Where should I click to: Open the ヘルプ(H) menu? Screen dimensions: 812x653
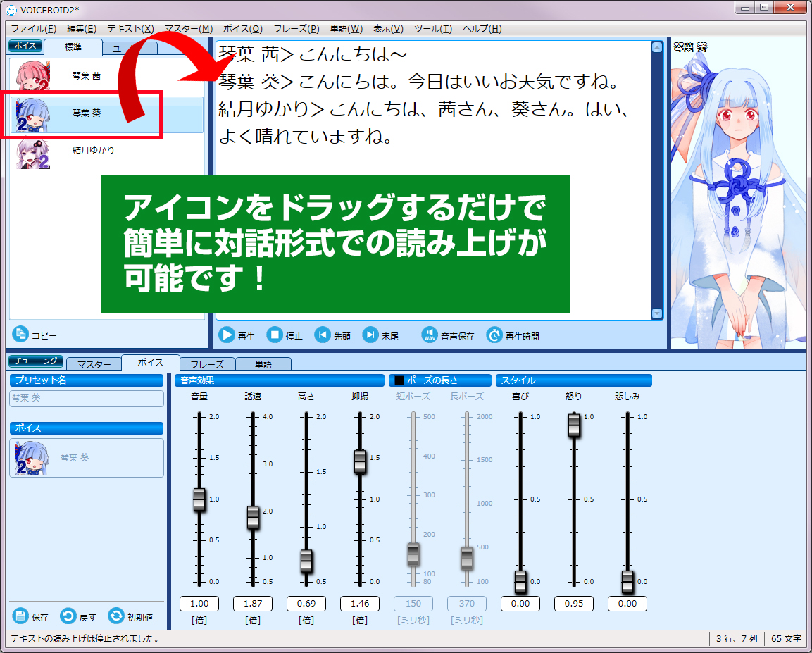click(482, 29)
